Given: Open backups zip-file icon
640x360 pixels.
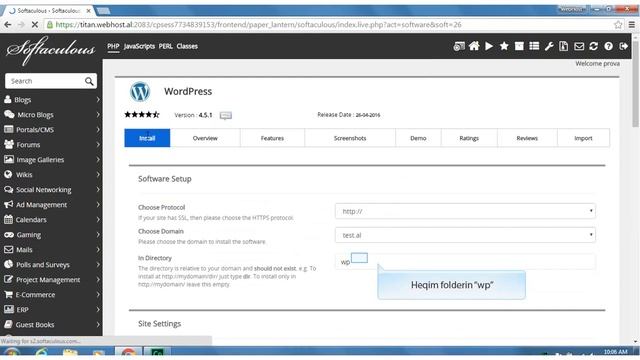Looking at the screenshot, I should [564, 46].
